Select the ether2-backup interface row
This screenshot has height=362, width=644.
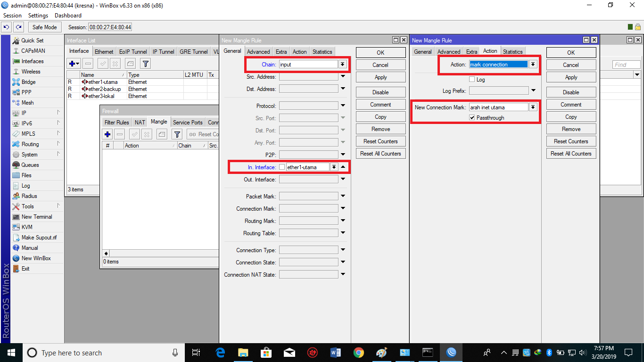(141, 89)
